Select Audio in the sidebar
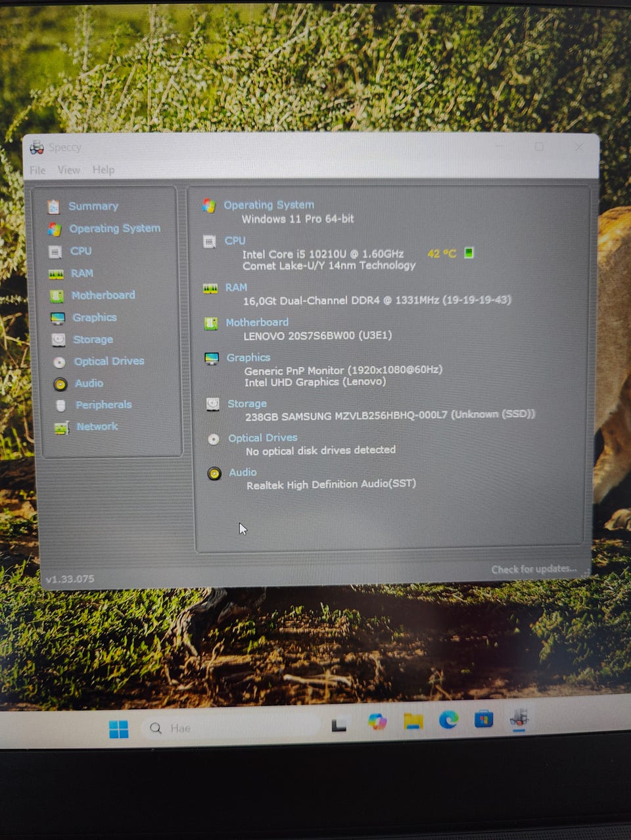Screen dimensions: 631x840 tap(89, 383)
